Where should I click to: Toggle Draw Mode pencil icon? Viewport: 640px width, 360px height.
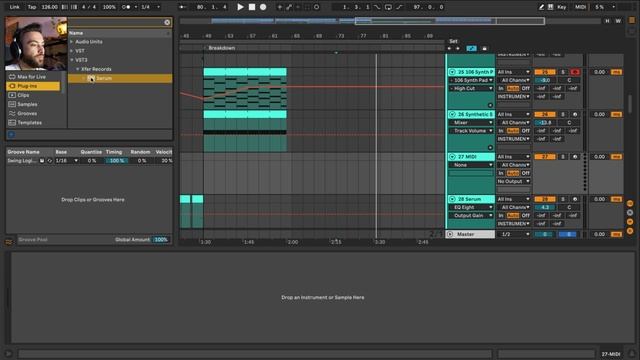[541, 7]
